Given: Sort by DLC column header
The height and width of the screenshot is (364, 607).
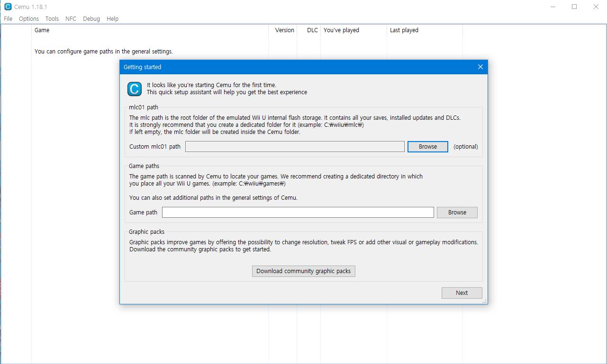Looking at the screenshot, I should coord(309,30).
